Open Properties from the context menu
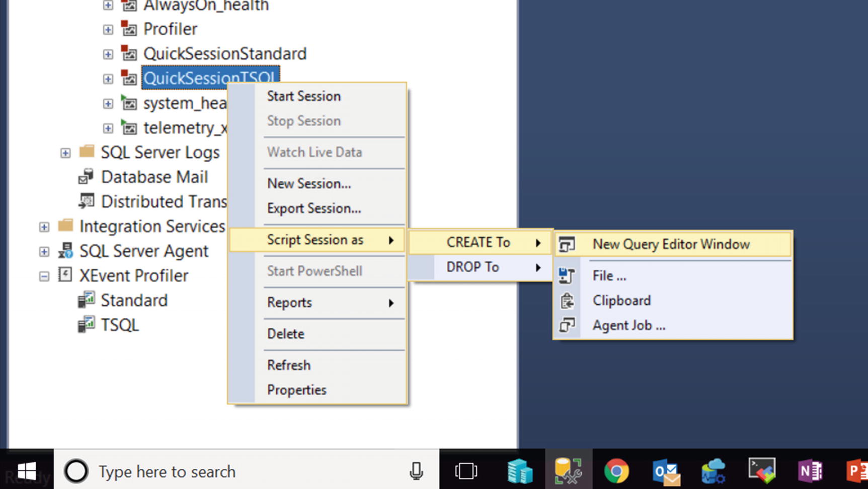Image resolution: width=868 pixels, height=489 pixels. tap(317, 390)
